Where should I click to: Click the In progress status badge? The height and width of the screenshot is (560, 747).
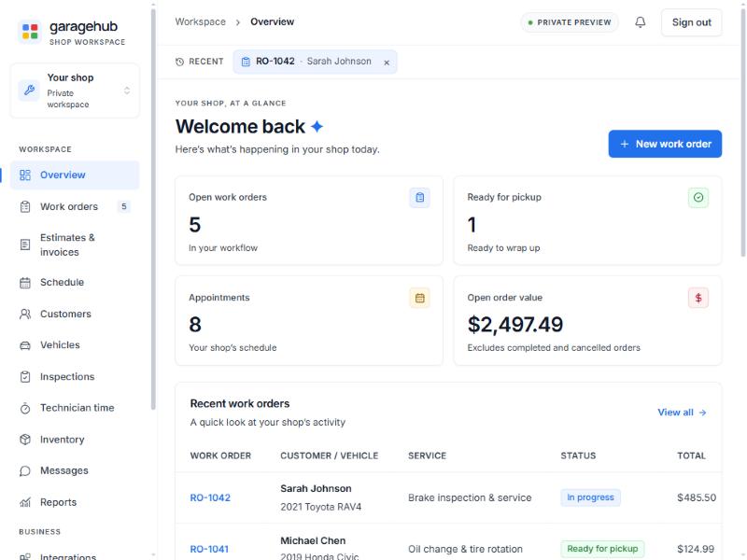591,497
